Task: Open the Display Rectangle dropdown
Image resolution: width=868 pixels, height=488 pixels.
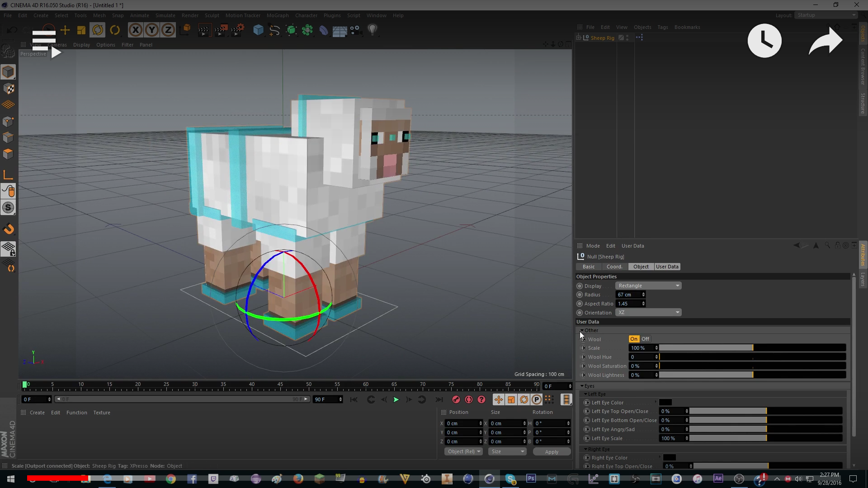Action: point(648,286)
